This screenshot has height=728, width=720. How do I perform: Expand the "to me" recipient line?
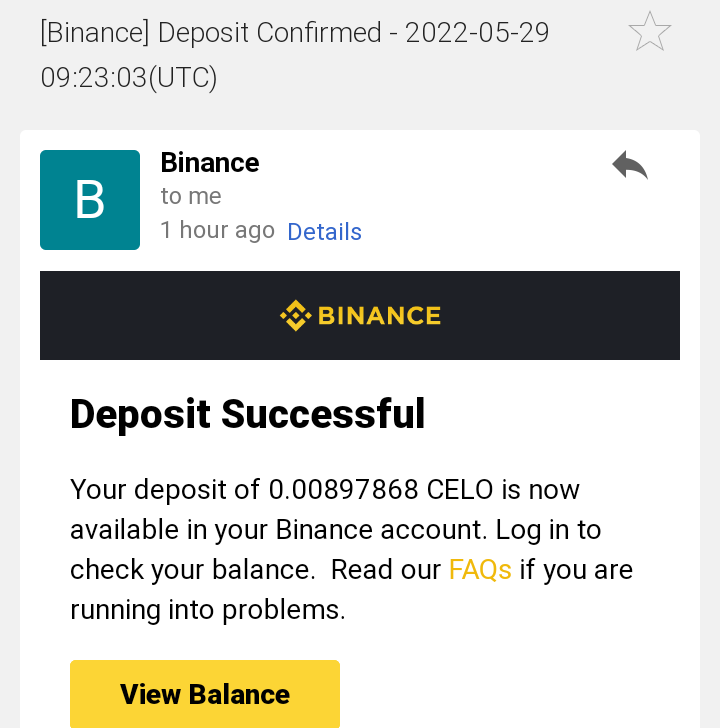click(191, 196)
